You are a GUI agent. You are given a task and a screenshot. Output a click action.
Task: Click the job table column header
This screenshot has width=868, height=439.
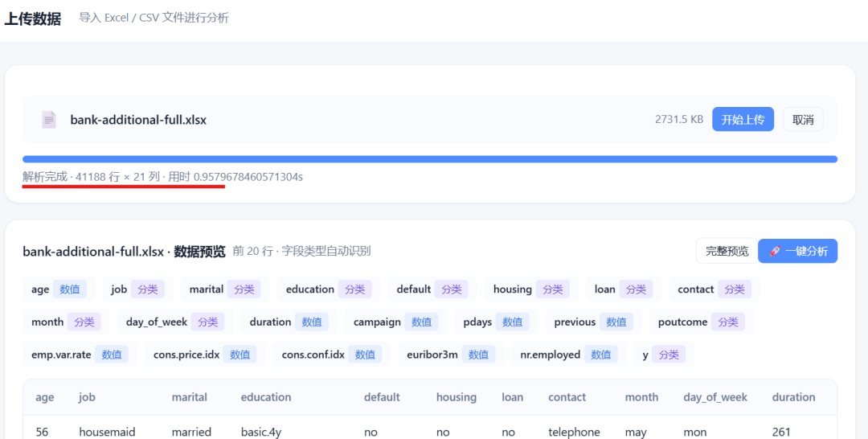click(x=87, y=397)
